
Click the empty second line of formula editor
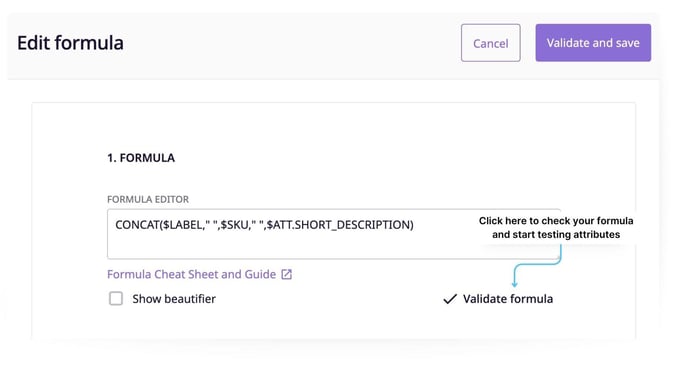(x=290, y=246)
